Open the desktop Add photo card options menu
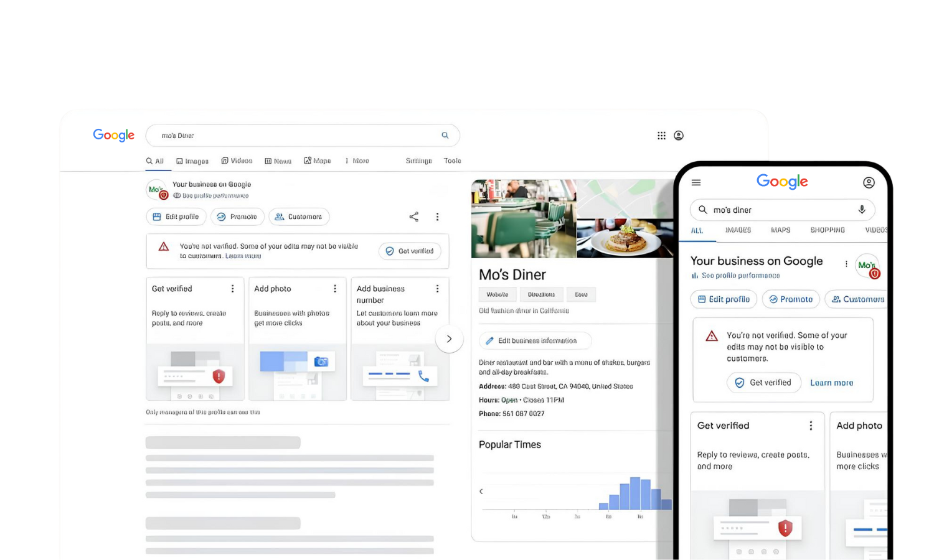This screenshot has width=934, height=560. click(x=335, y=289)
